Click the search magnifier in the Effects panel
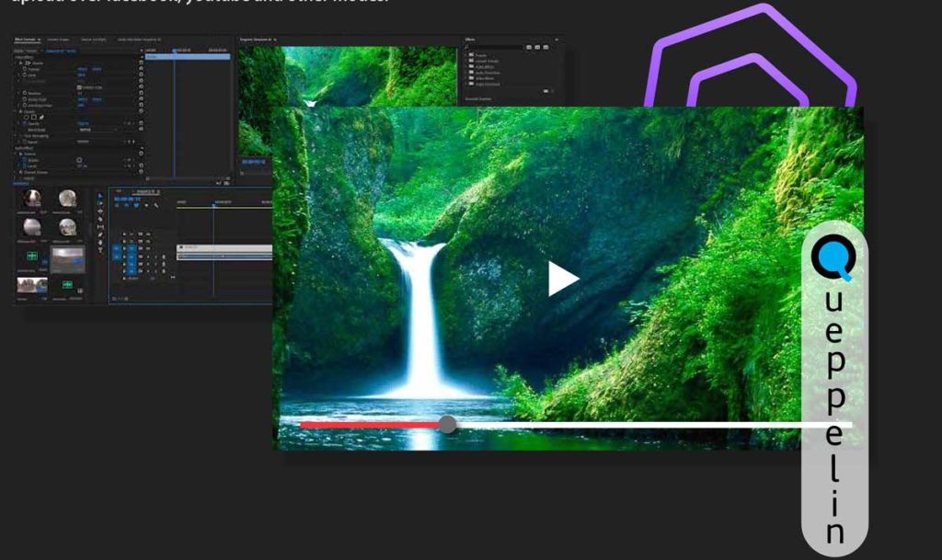The image size is (942, 560). pos(465,47)
